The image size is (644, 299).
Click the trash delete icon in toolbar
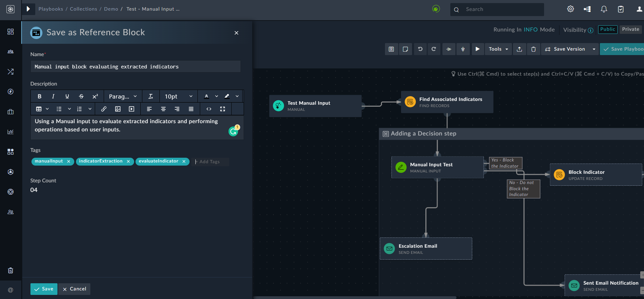click(533, 49)
